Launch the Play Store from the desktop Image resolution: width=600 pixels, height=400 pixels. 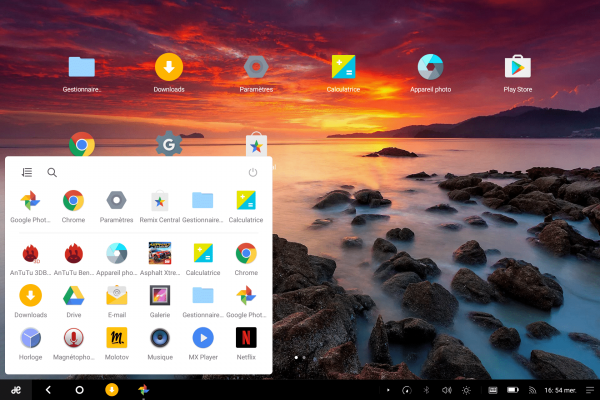(x=518, y=67)
